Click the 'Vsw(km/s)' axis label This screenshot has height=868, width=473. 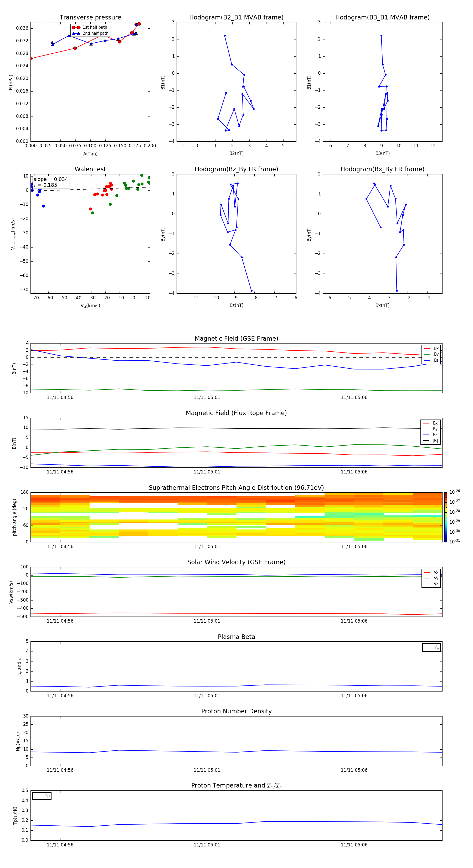[x=11, y=592]
